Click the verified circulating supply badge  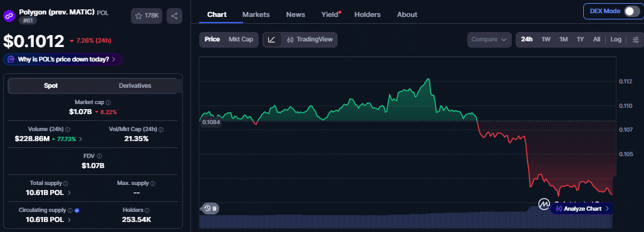coord(77,210)
